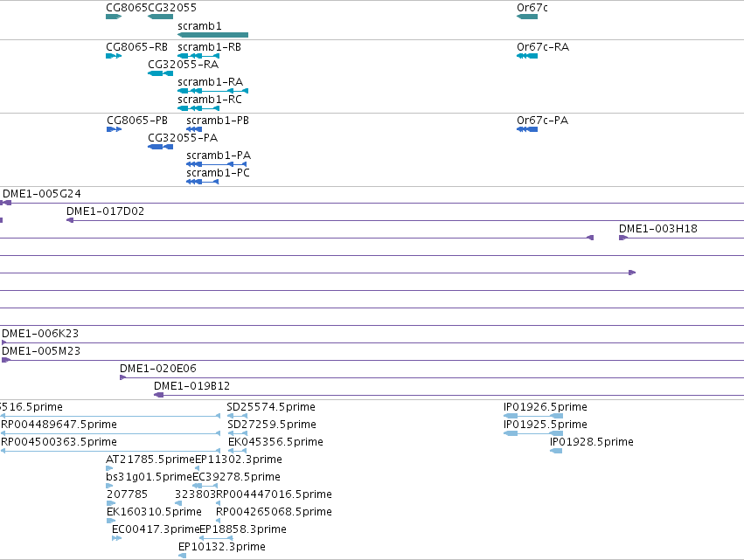Open transcript scramb1-RB label
The image size is (744, 560).
click(209, 47)
